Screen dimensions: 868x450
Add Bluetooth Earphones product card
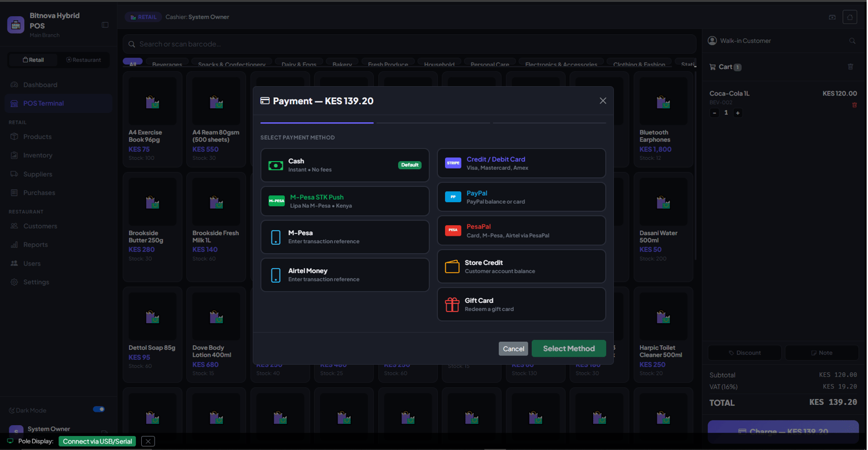[x=664, y=120]
